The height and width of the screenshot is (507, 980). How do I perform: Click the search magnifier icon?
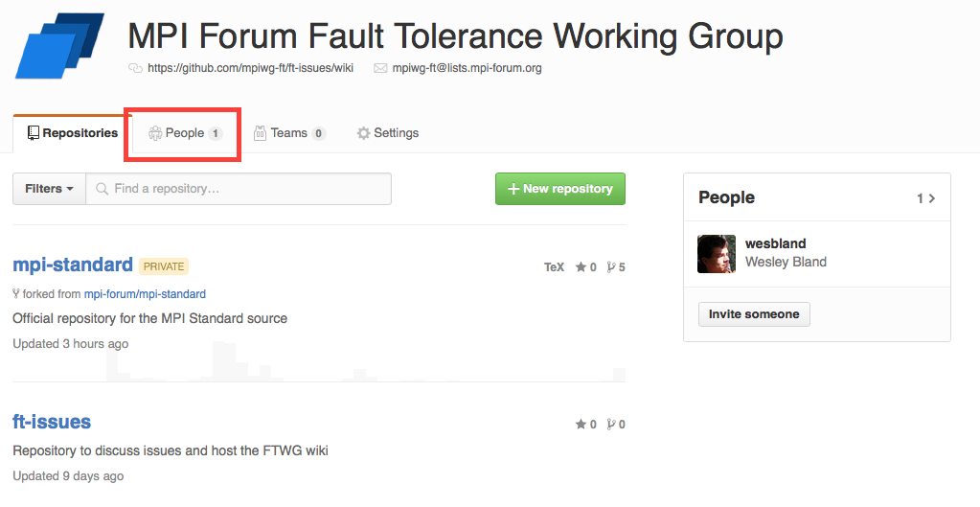pos(102,189)
